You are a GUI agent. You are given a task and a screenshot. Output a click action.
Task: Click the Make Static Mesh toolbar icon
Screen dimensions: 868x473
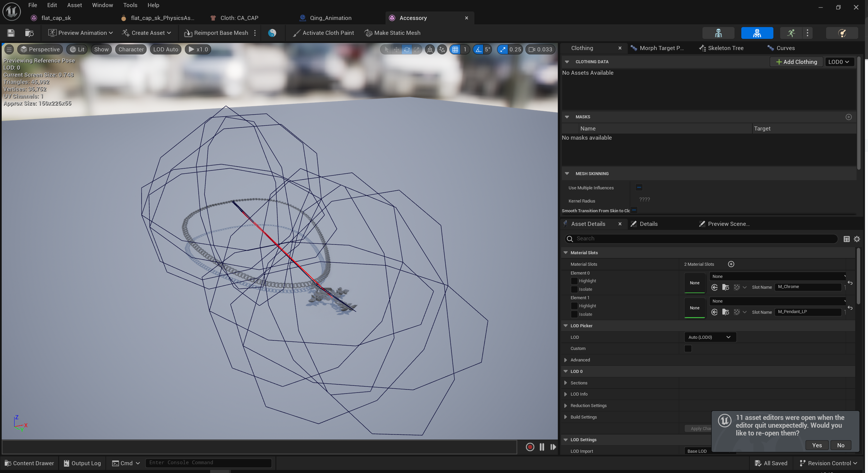pyautogui.click(x=369, y=33)
